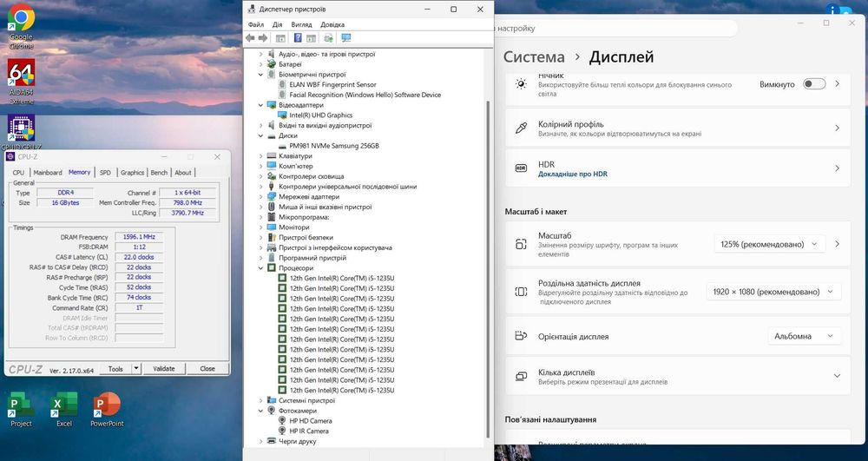The width and height of the screenshot is (868, 461).
Task: Select the Project desktop shortcut
Action: (x=21, y=410)
